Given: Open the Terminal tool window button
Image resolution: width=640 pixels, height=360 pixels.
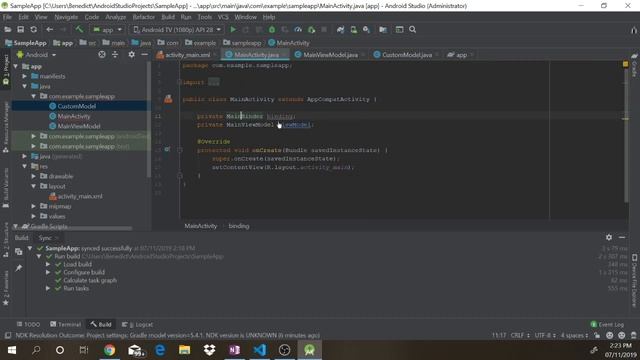Looking at the screenshot, I should tap(65, 324).
